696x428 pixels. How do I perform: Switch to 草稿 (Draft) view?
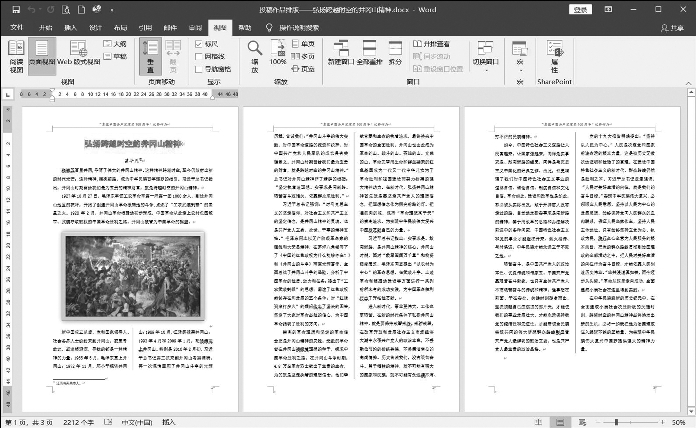point(115,56)
